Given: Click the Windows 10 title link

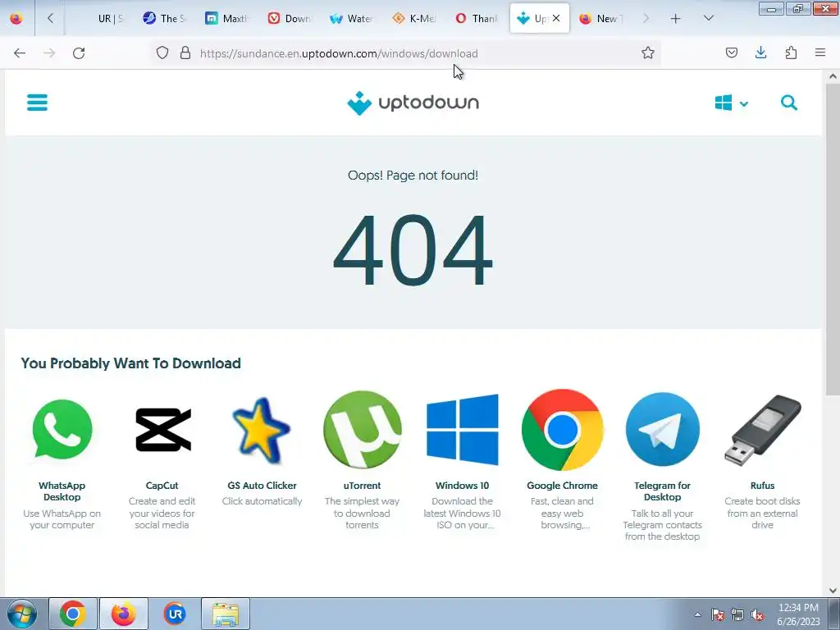Looking at the screenshot, I should (463, 486).
